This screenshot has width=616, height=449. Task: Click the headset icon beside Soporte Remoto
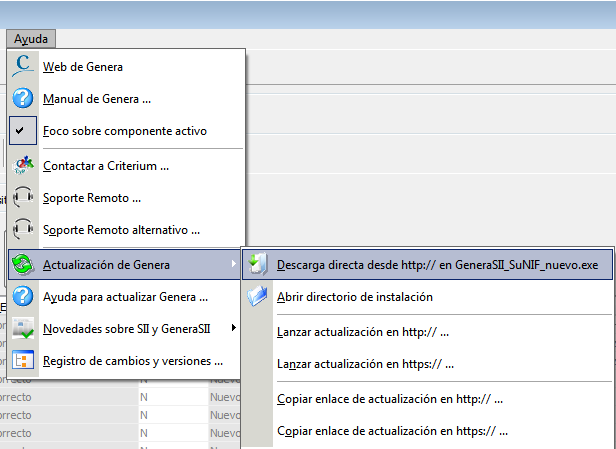23,197
